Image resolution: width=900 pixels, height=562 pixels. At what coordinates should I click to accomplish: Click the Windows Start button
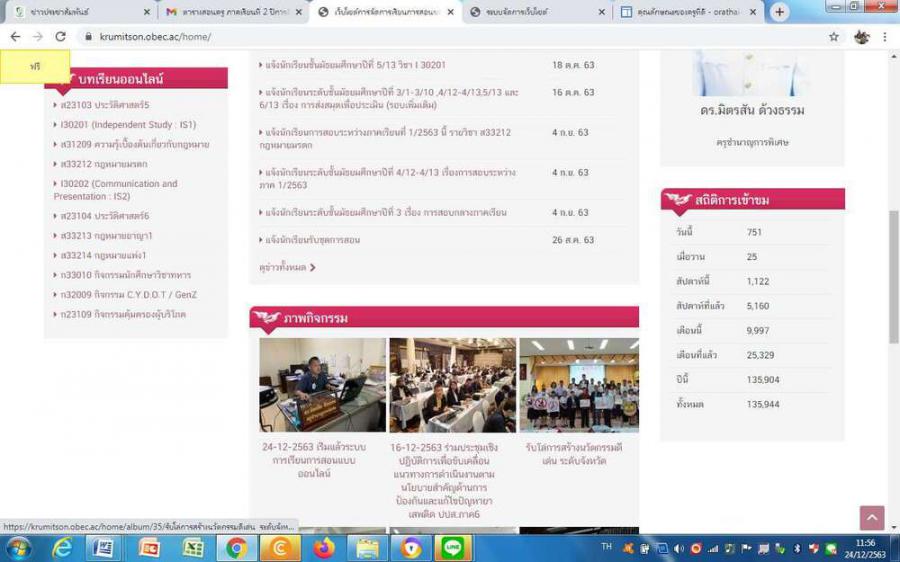click(18, 548)
